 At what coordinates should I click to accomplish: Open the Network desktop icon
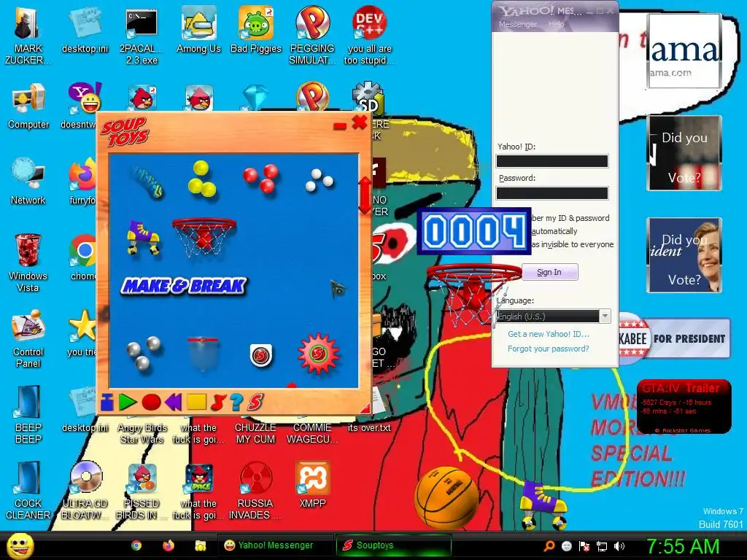(x=28, y=181)
